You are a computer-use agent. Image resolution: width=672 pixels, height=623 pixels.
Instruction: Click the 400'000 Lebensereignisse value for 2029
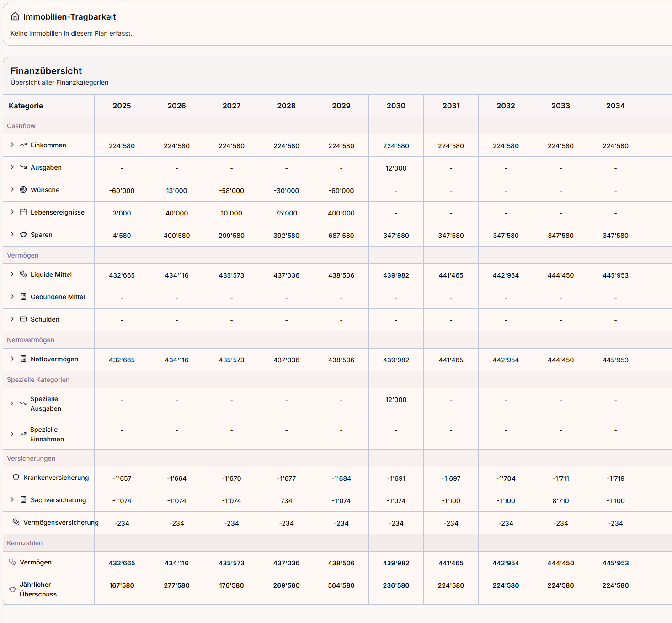341,213
